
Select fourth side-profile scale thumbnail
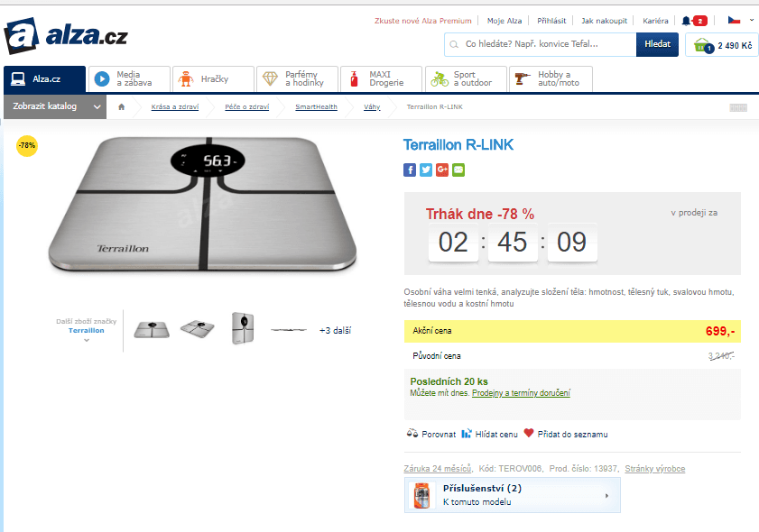point(289,330)
